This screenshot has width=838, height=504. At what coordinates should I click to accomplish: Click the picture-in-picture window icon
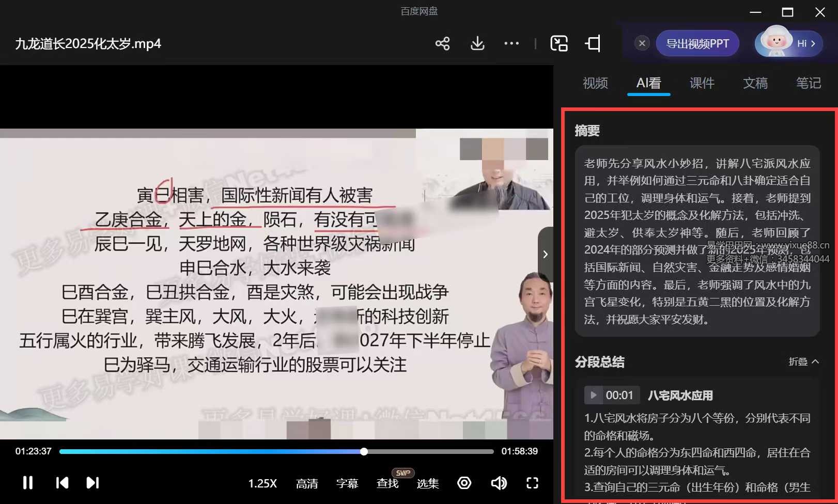tap(559, 43)
